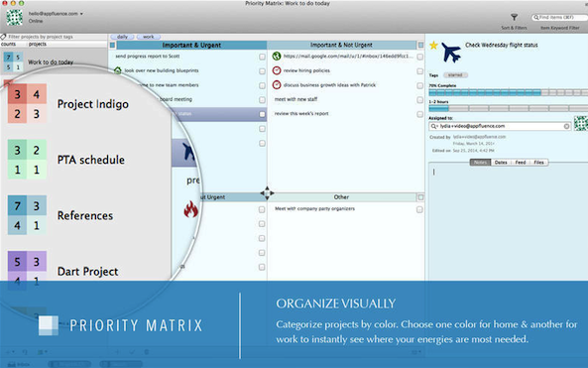The image size is (588, 368).
Task: Select the review hiring policies task
Action: 306,70
